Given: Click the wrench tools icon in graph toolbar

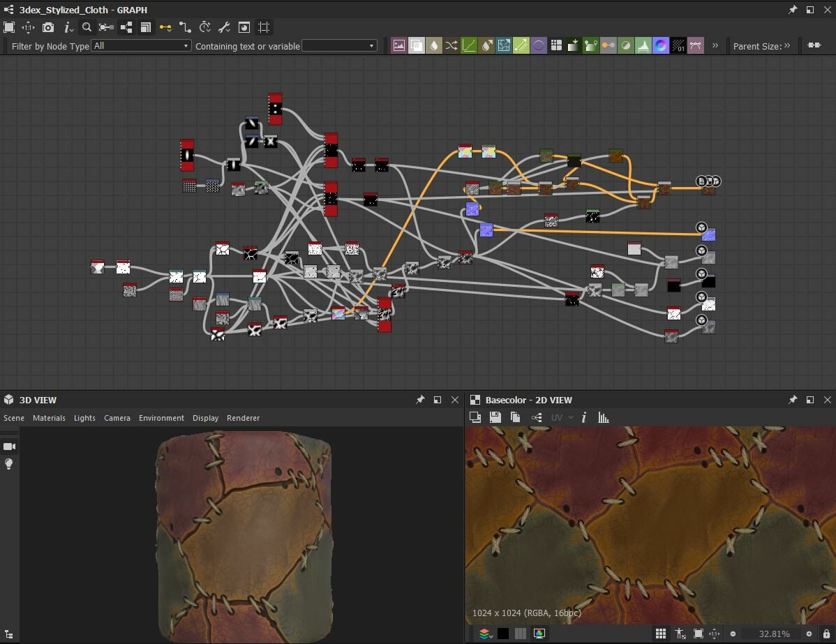Looking at the screenshot, I should [225, 27].
